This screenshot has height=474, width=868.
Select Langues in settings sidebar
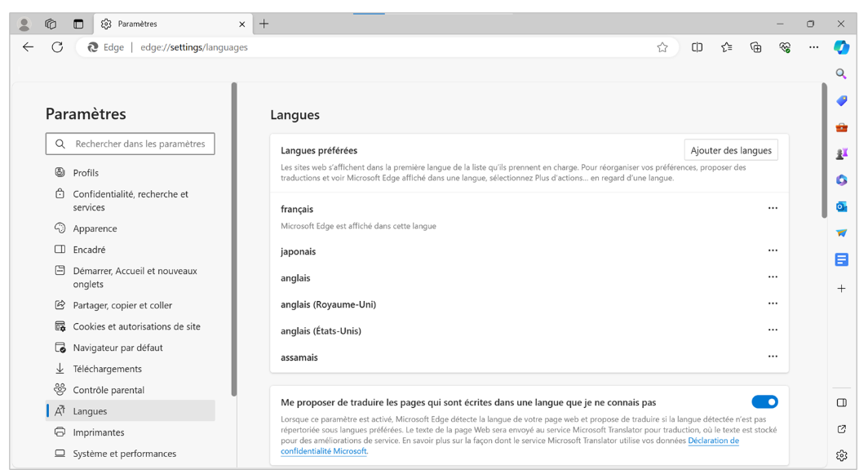pyautogui.click(x=130, y=411)
